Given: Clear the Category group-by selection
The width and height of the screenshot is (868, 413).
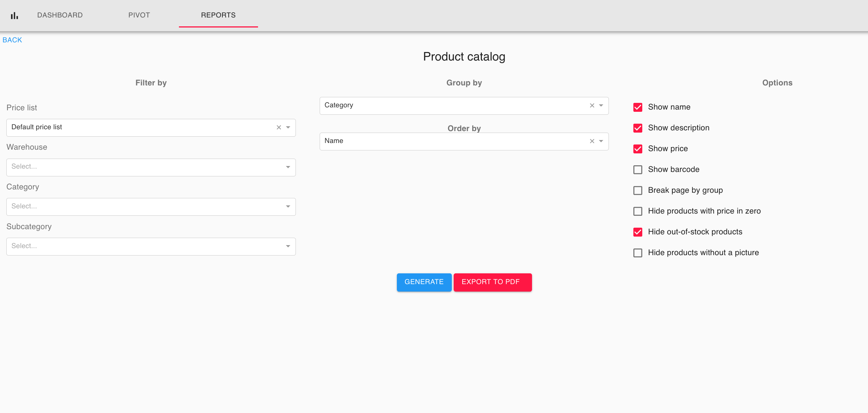Looking at the screenshot, I should pyautogui.click(x=592, y=105).
